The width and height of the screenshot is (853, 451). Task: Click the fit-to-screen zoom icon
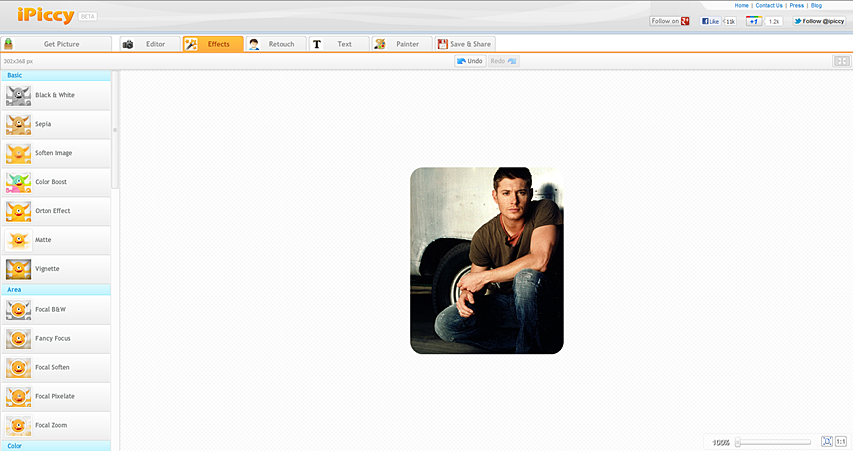[827, 441]
